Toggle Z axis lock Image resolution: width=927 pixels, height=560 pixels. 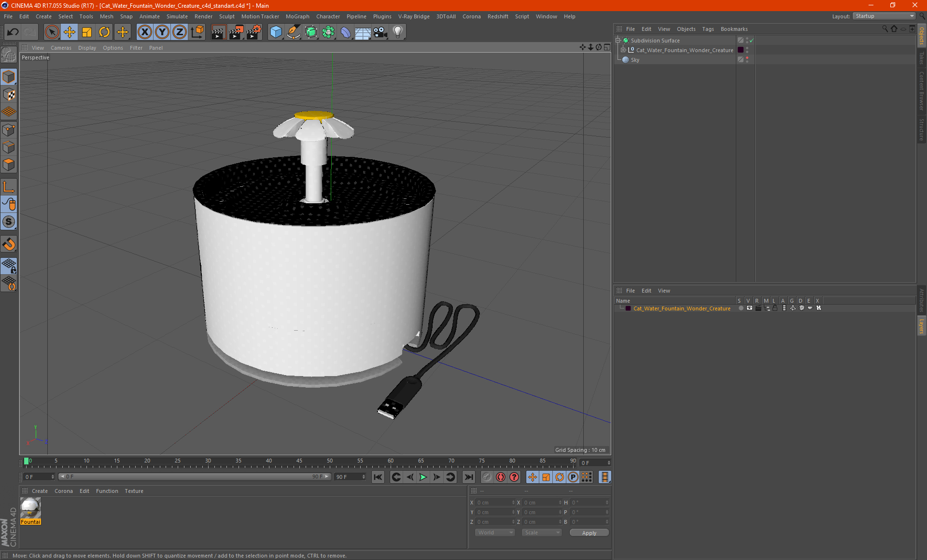pos(180,32)
